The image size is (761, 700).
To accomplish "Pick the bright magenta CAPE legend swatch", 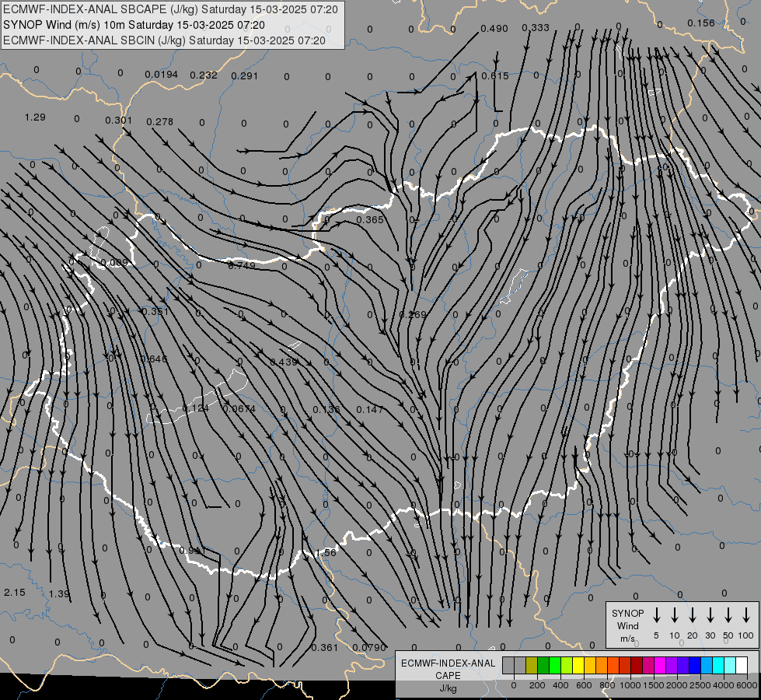I will pos(660,666).
